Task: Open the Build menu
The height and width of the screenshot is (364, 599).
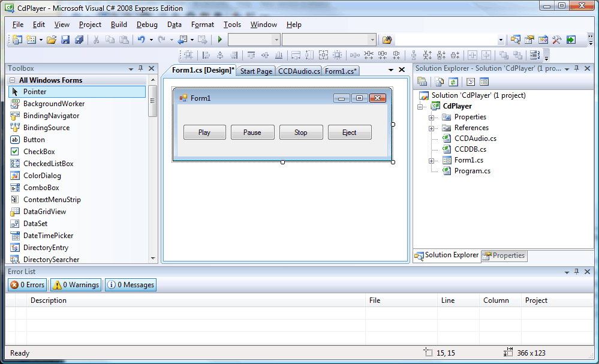Action: pyautogui.click(x=119, y=25)
